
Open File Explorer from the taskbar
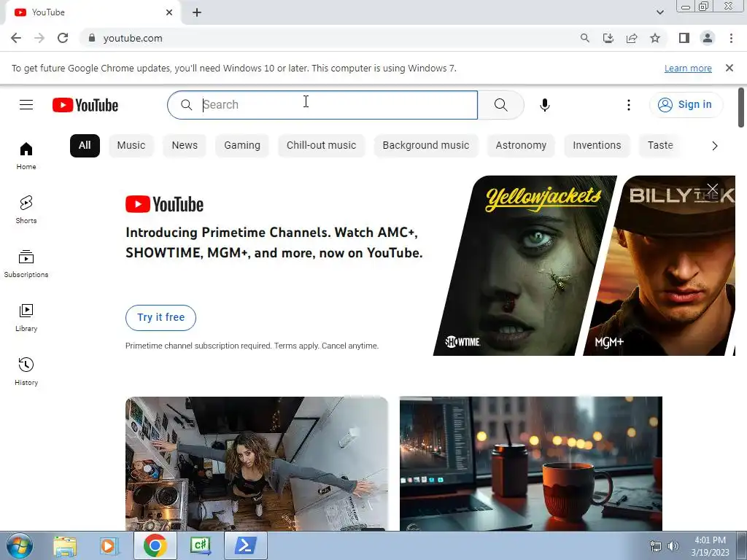[65, 545]
